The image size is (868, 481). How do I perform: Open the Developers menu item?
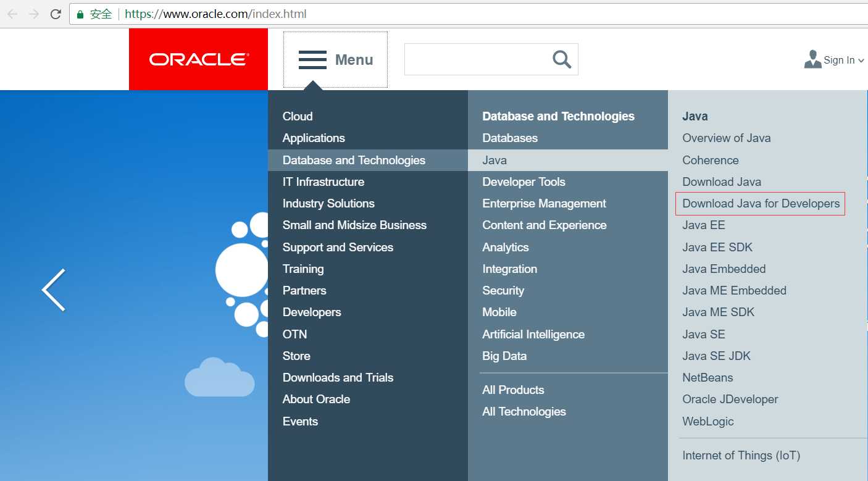point(312,312)
